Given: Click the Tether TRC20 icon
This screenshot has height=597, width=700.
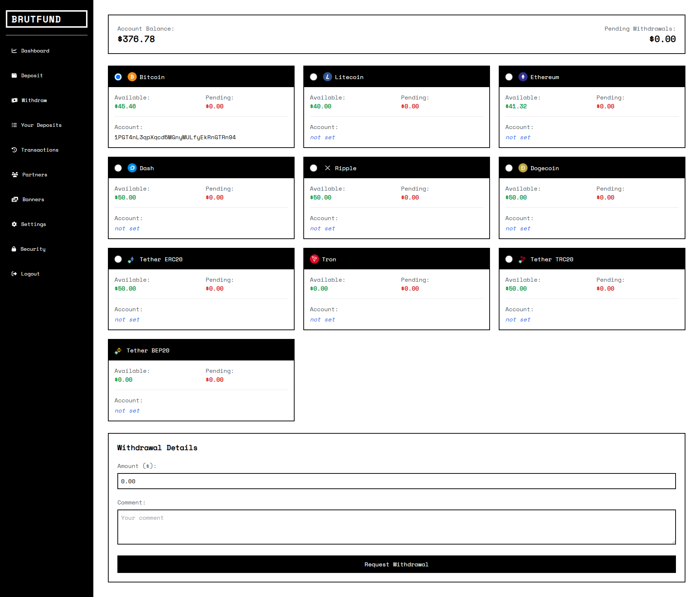Looking at the screenshot, I should [x=522, y=260].
